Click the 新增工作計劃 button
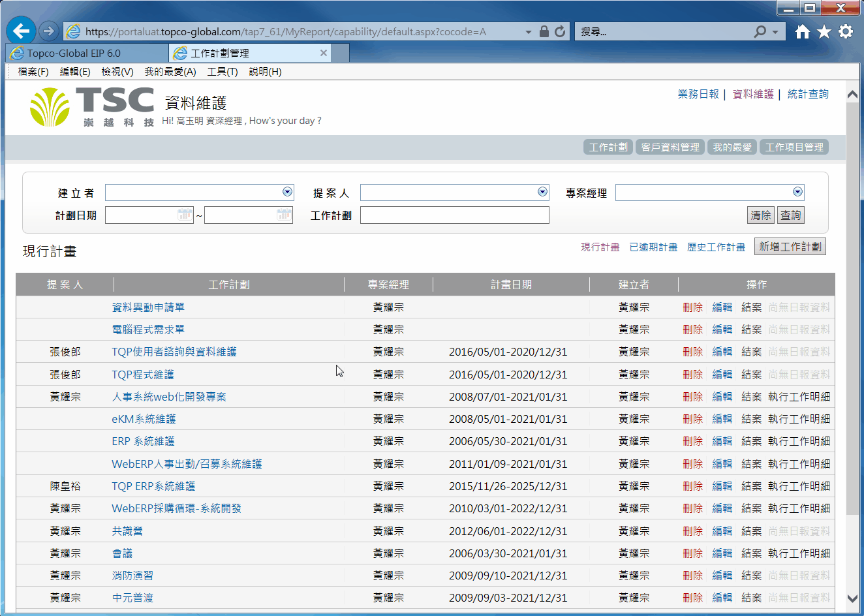 790,247
